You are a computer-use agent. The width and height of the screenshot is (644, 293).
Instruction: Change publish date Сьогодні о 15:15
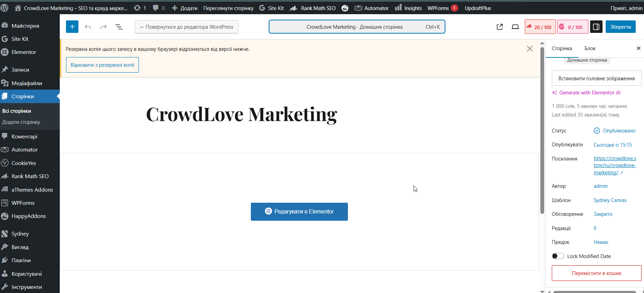coord(613,145)
